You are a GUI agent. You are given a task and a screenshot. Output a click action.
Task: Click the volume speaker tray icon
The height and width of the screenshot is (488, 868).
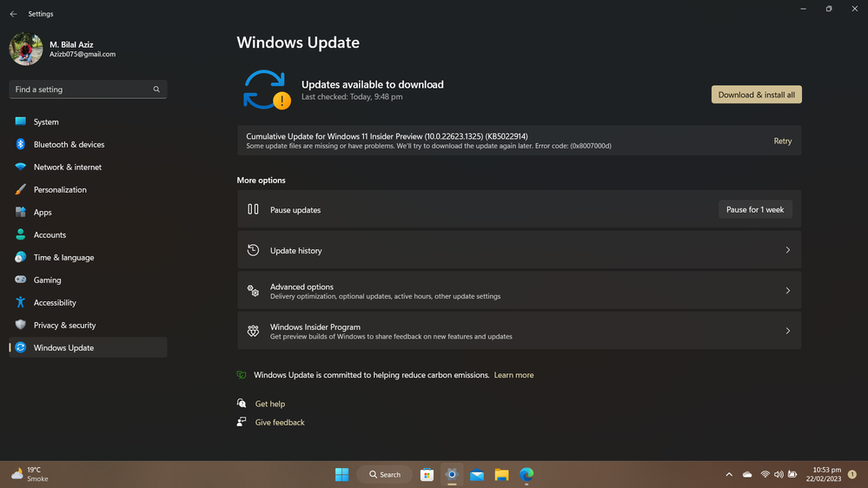coord(779,474)
